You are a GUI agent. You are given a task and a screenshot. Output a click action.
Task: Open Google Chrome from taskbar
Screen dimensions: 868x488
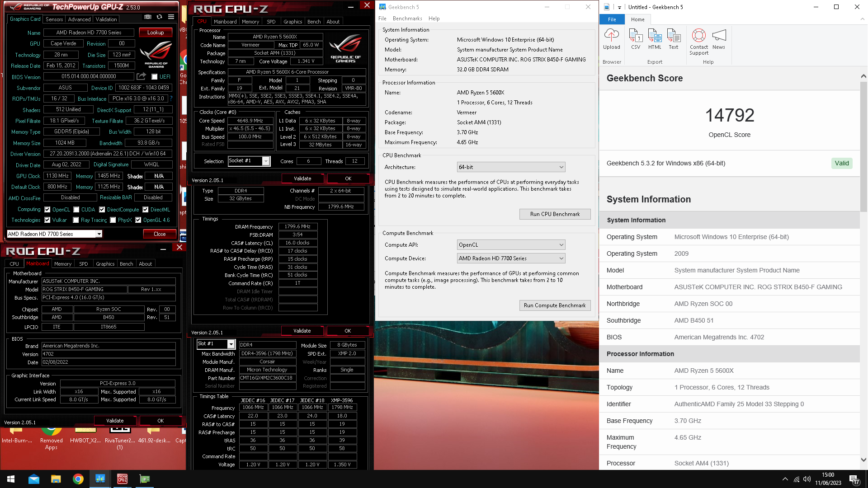tap(78, 479)
